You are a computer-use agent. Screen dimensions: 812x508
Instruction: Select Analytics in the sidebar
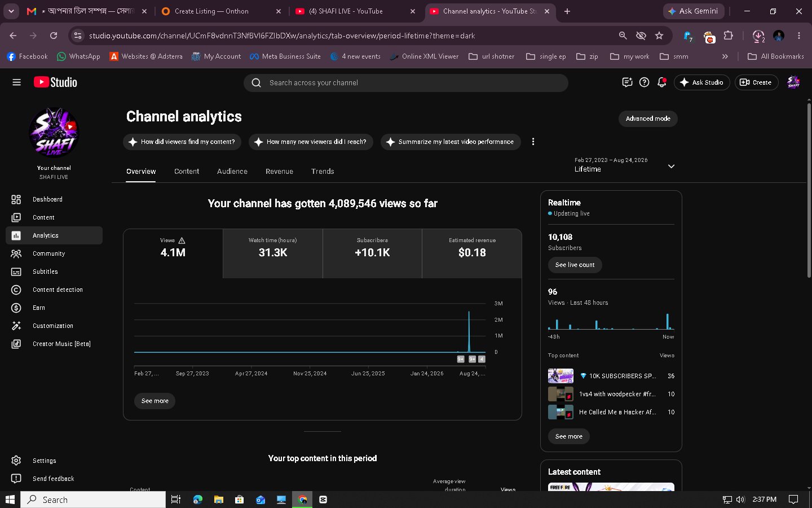(54, 235)
